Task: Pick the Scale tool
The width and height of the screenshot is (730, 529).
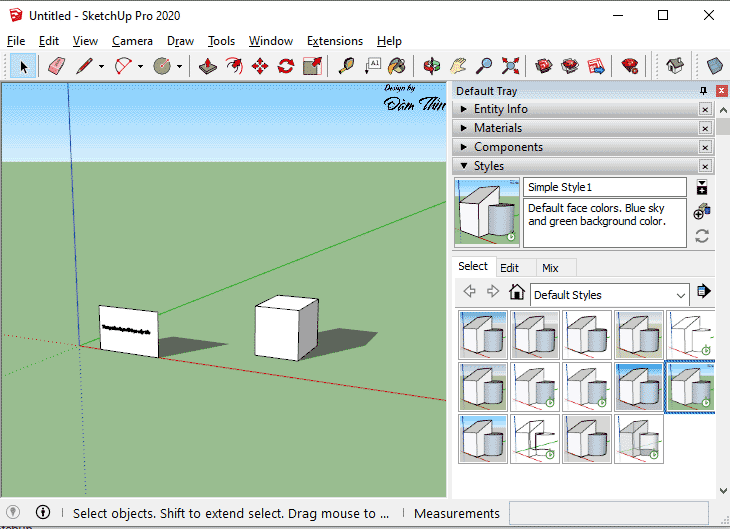Action: (312, 66)
